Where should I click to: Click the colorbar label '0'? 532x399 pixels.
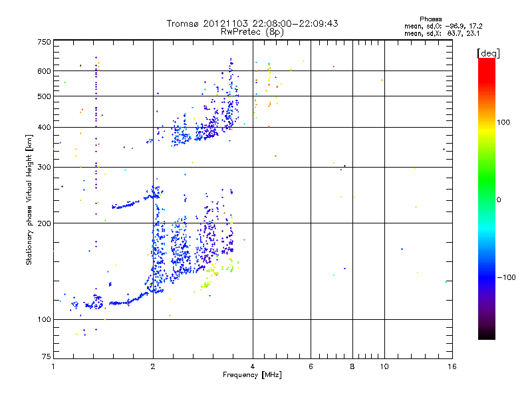click(x=499, y=200)
